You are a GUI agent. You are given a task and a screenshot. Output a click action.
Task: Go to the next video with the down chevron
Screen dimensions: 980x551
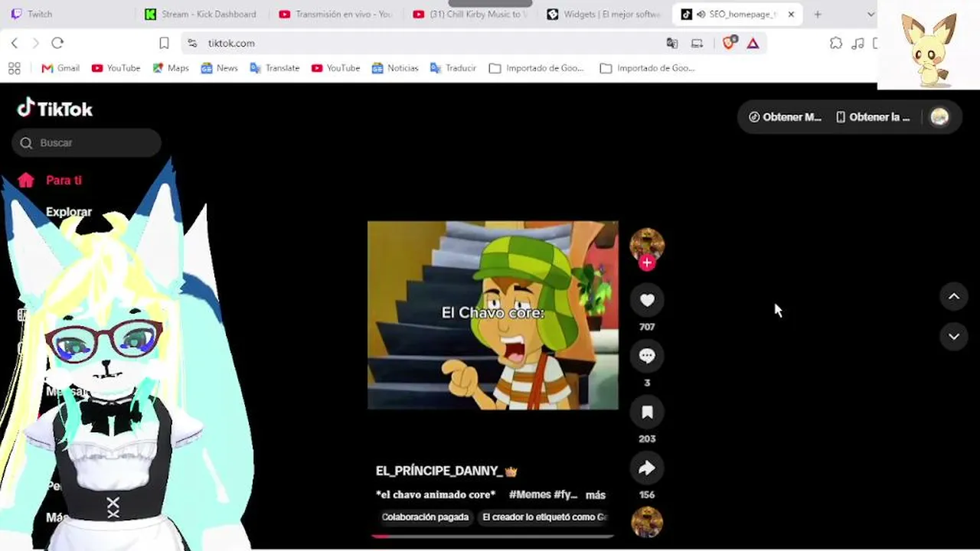pos(954,336)
